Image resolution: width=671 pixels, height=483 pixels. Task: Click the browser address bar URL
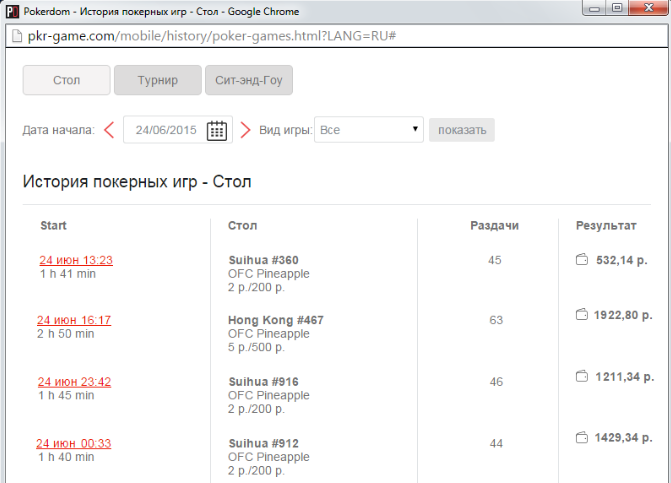[x=212, y=36]
